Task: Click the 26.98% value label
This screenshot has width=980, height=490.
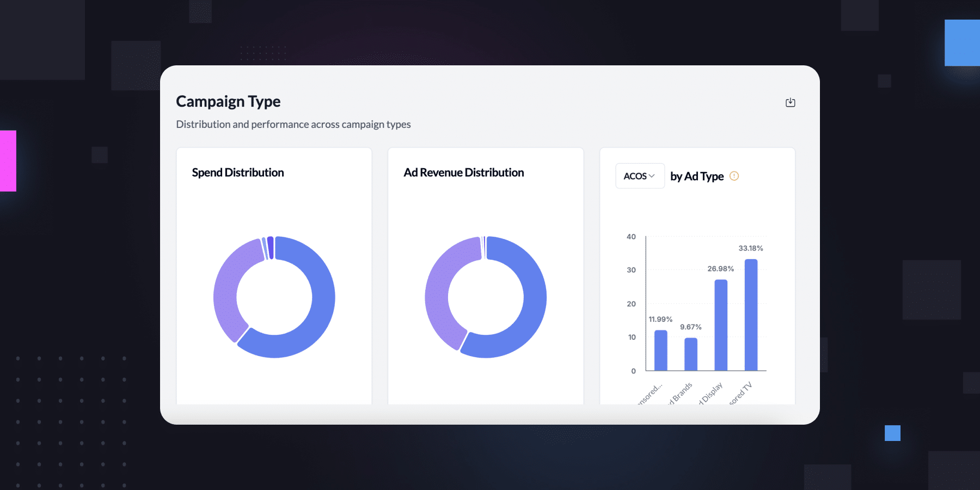Action: click(721, 269)
